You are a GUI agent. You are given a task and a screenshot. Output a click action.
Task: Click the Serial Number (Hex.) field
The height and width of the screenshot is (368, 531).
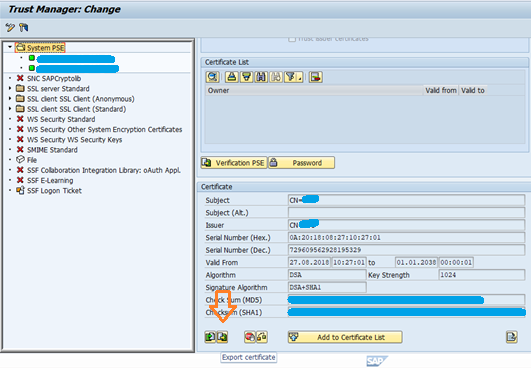tap(406, 238)
